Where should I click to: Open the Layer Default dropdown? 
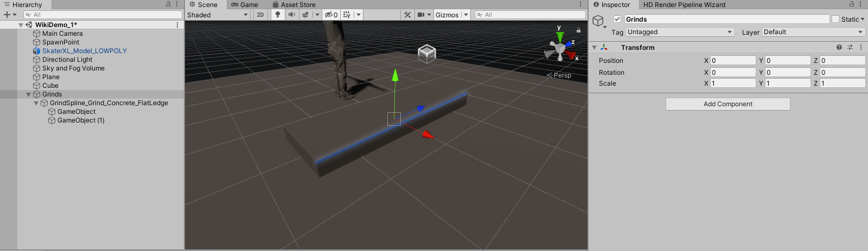814,32
